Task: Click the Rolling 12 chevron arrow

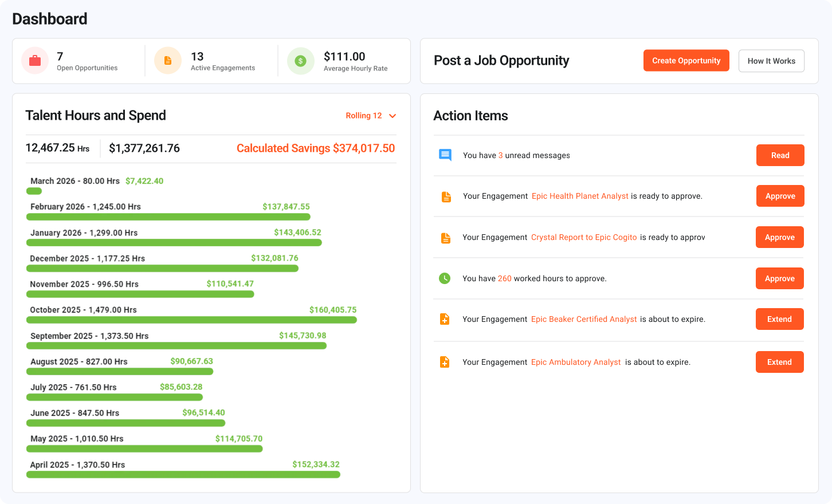Action: pos(392,115)
